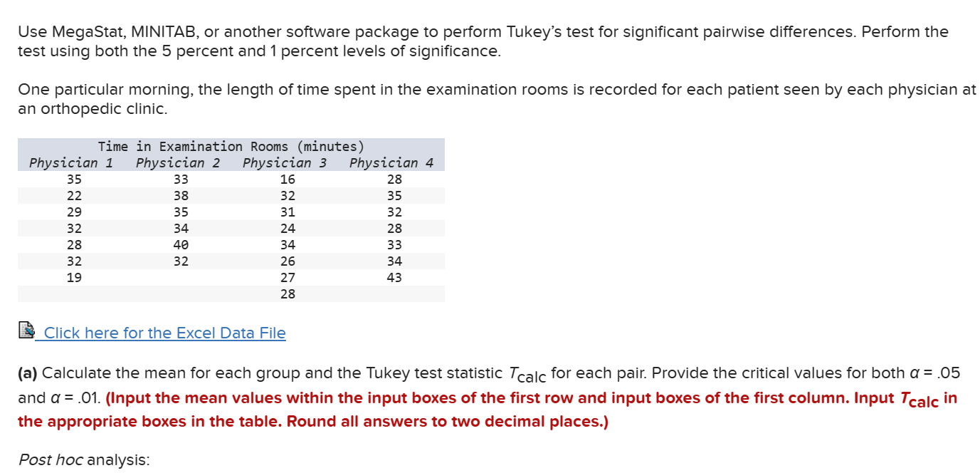Viewport: 980px width, 473px height.
Task: Click the value 27 in Physician 3 column
Action: point(288,278)
